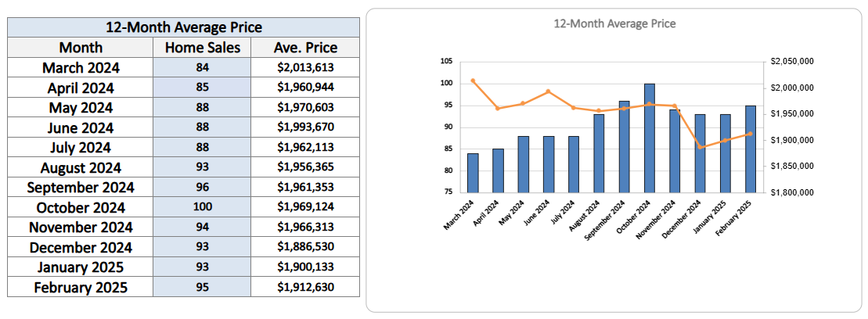
Task: Click the December 2024 orange line data point
Action: [700, 148]
